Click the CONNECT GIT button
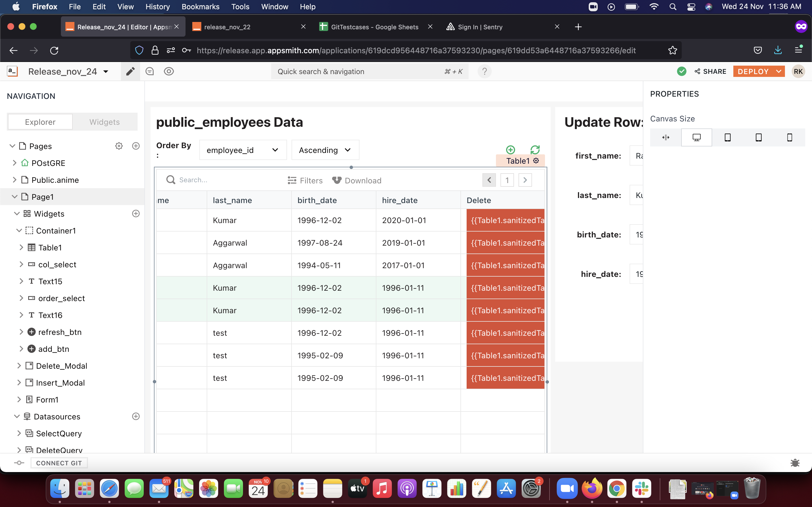This screenshot has width=812, height=507. (x=59, y=463)
